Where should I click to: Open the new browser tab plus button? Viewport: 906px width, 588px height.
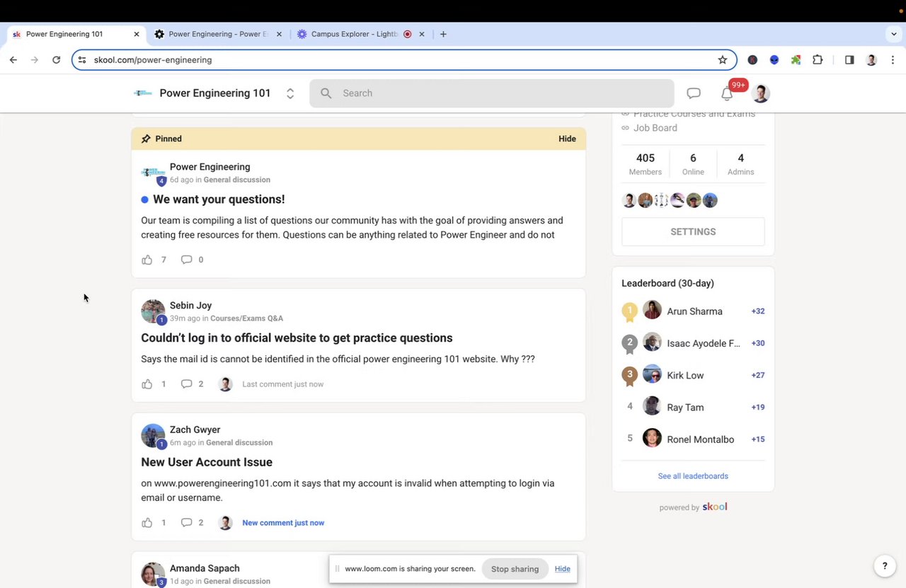[x=443, y=34]
